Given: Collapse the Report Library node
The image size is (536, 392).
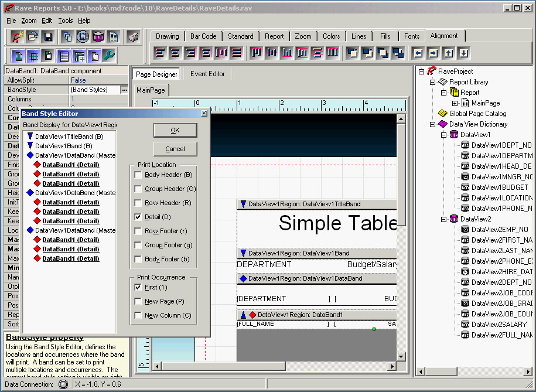Looking at the screenshot, I should click(433, 82).
